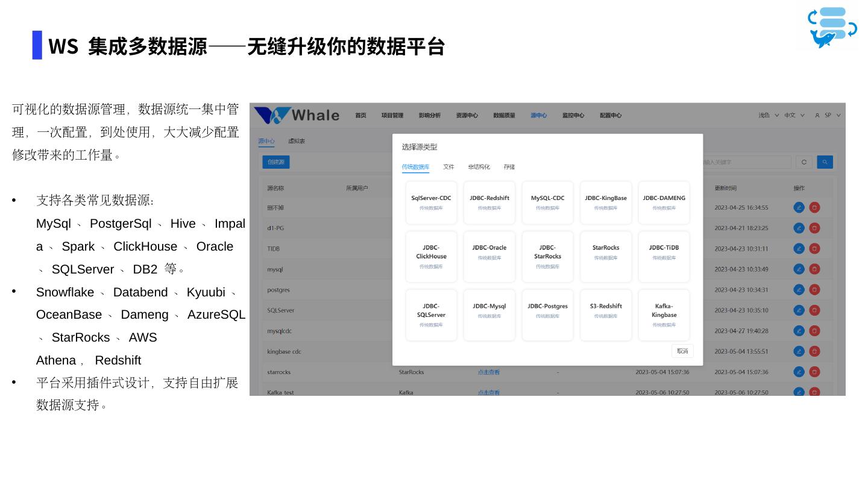The image size is (868, 488).
Task: Delete the kingbase cdc source
Action: click(x=814, y=351)
